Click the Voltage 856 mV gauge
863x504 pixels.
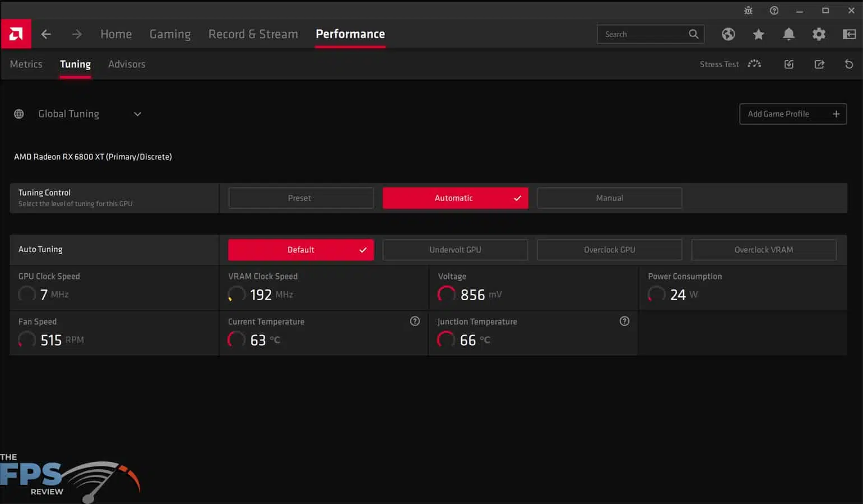click(446, 294)
